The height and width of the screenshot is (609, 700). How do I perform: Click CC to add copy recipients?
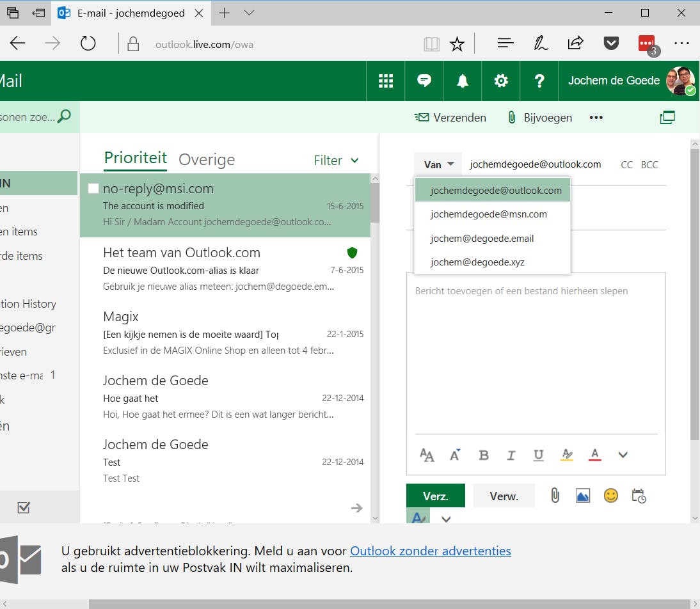coord(626,165)
